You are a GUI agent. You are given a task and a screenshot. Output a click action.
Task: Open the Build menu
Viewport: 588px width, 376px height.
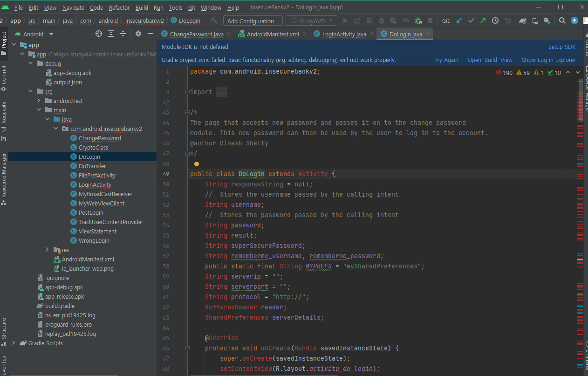tap(142, 7)
